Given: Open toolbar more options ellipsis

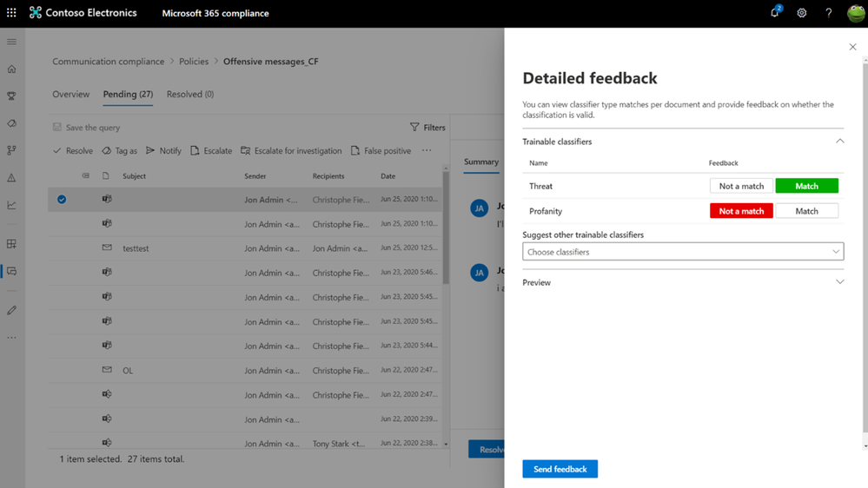Looking at the screenshot, I should coord(427,150).
